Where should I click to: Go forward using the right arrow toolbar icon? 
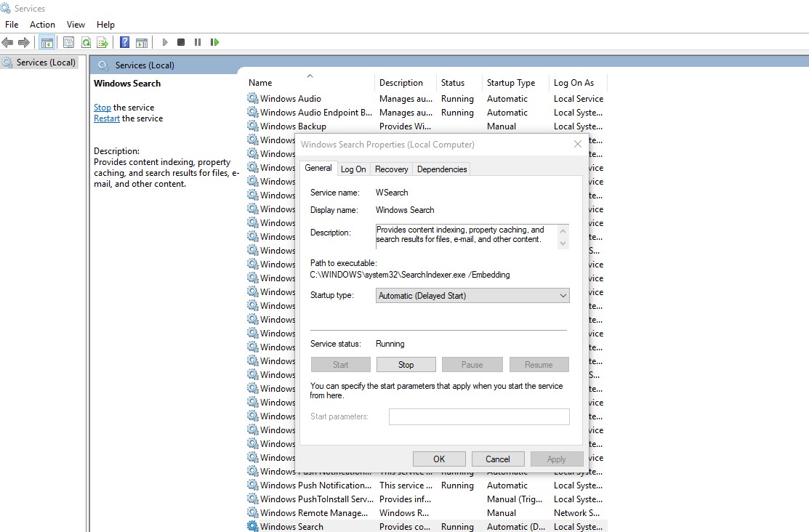coord(24,42)
